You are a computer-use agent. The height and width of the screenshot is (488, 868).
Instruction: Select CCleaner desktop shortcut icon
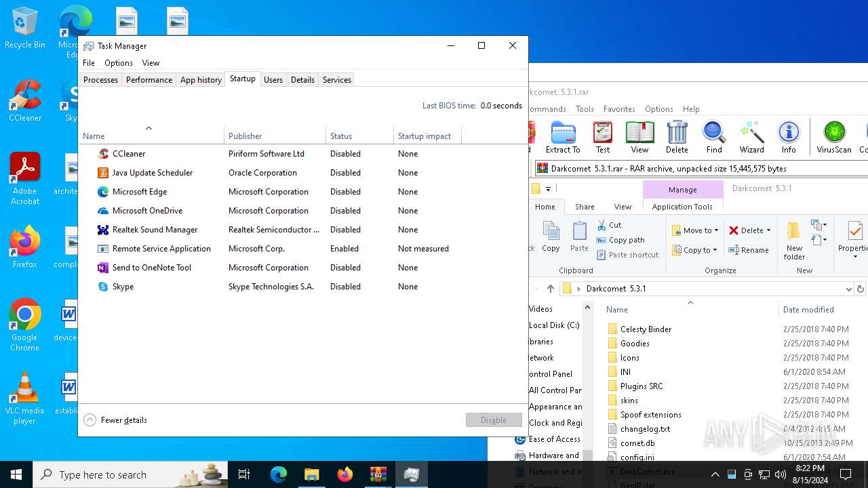pyautogui.click(x=24, y=100)
